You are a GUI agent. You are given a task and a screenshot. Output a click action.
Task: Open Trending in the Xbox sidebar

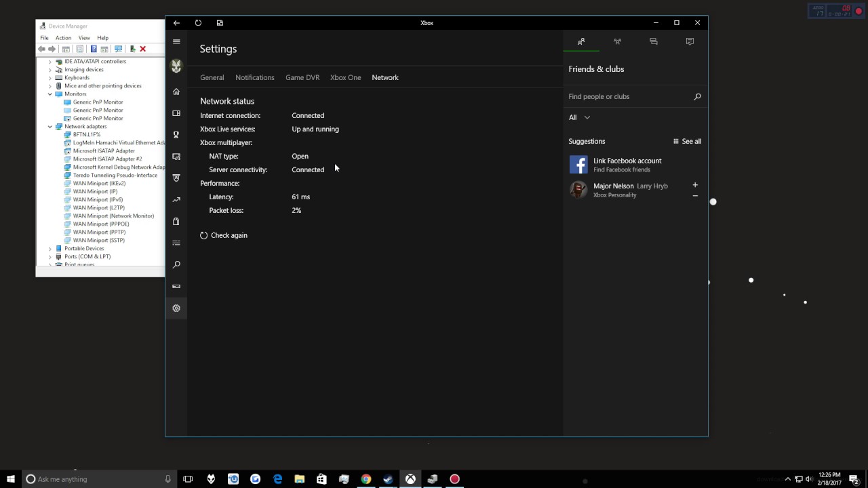pyautogui.click(x=176, y=200)
